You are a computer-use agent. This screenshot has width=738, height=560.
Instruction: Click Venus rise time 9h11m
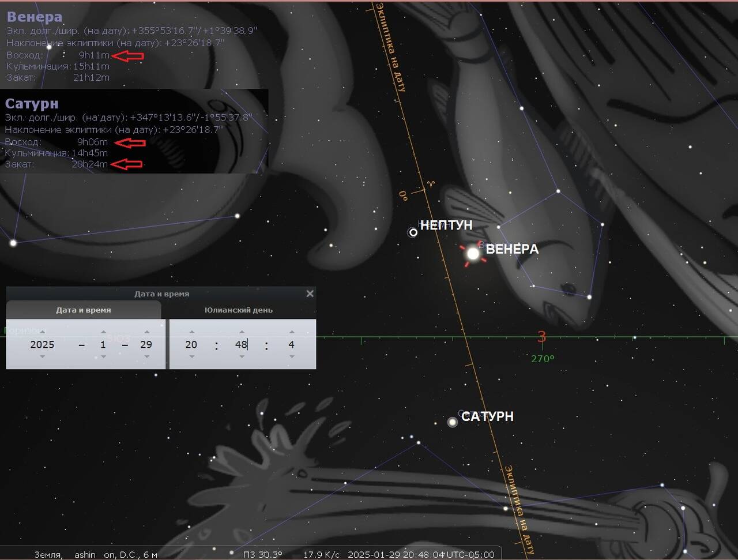pos(94,55)
